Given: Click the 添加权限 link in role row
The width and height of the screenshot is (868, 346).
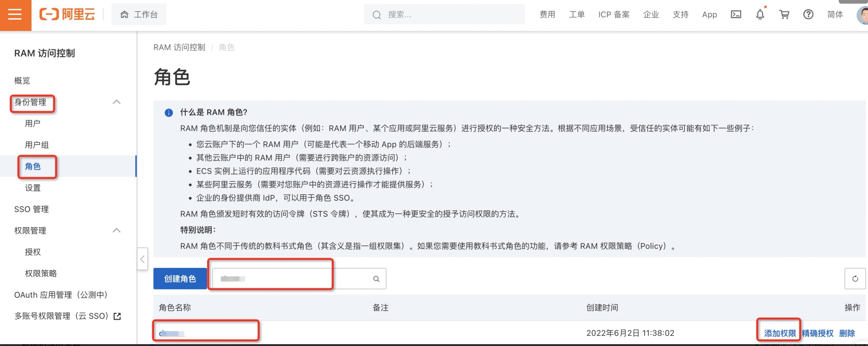Looking at the screenshot, I should click(x=780, y=333).
